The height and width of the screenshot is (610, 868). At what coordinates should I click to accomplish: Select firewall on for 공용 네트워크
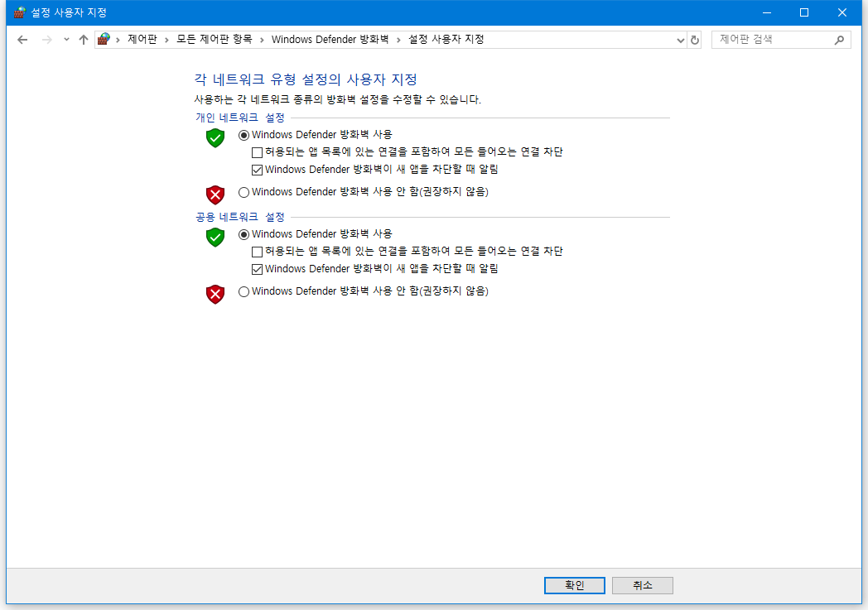pyautogui.click(x=244, y=234)
